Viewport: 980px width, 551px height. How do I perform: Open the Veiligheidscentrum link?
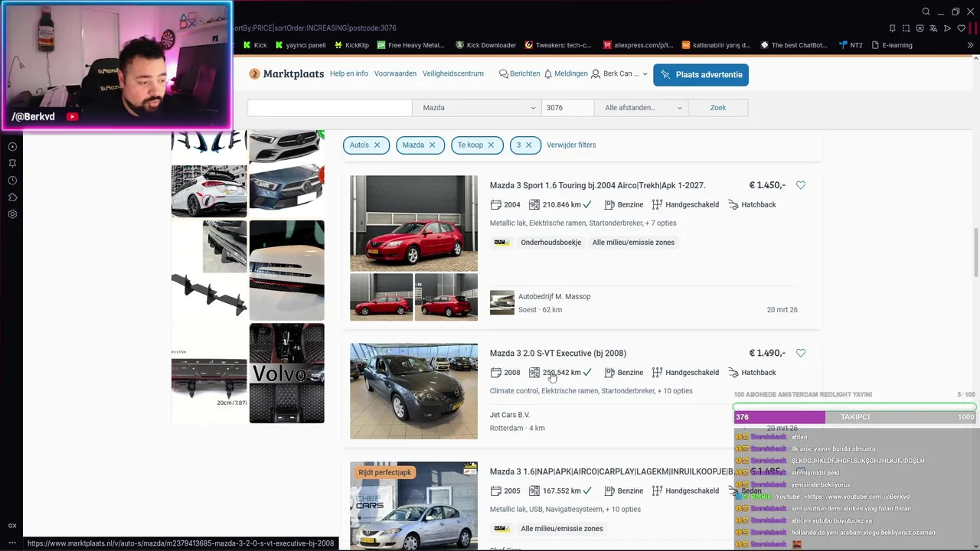(x=453, y=73)
